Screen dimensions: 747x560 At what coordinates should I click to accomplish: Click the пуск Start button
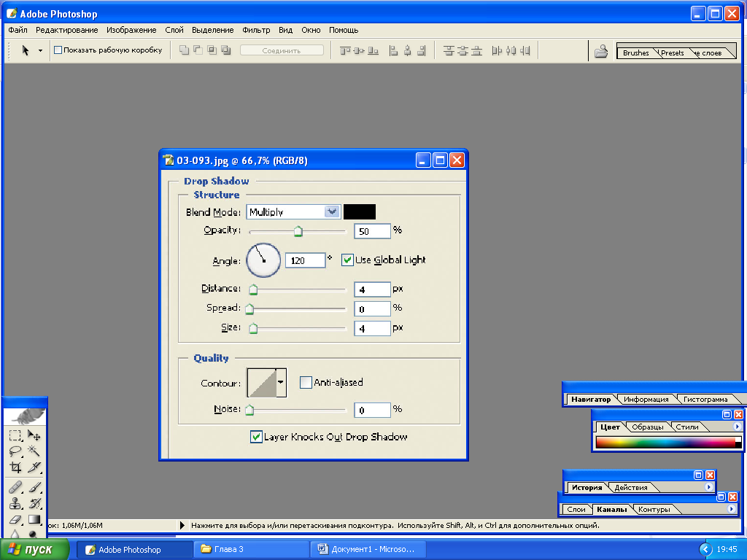pos(34,550)
